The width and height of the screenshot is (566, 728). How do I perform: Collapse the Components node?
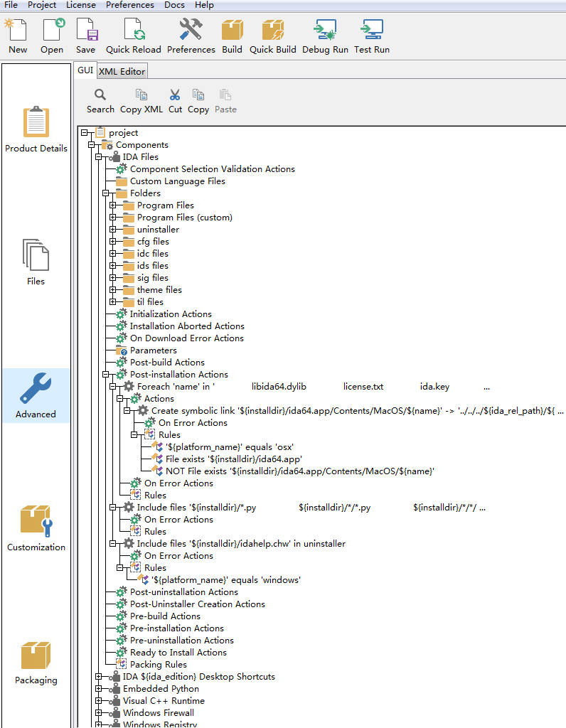[x=92, y=145]
